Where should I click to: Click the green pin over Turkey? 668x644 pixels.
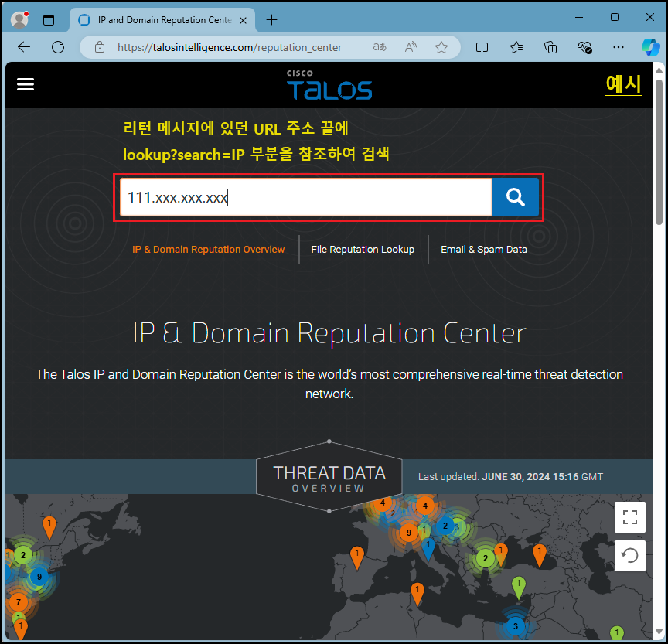tap(519, 588)
